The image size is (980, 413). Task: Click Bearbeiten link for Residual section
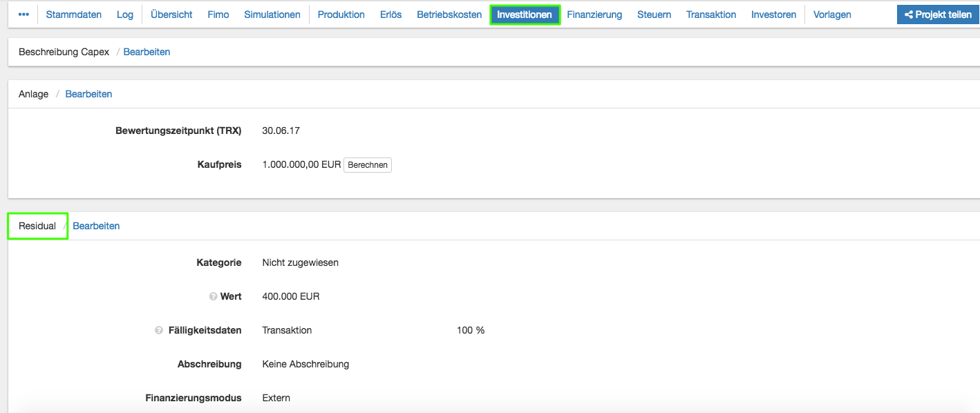(96, 226)
